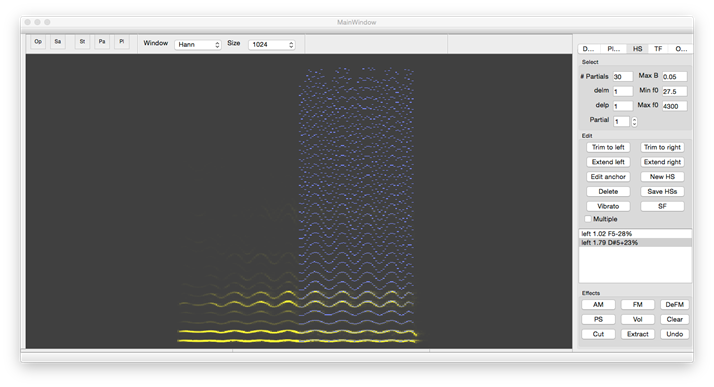Click the Pa toolbar button

pyautogui.click(x=102, y=42)
